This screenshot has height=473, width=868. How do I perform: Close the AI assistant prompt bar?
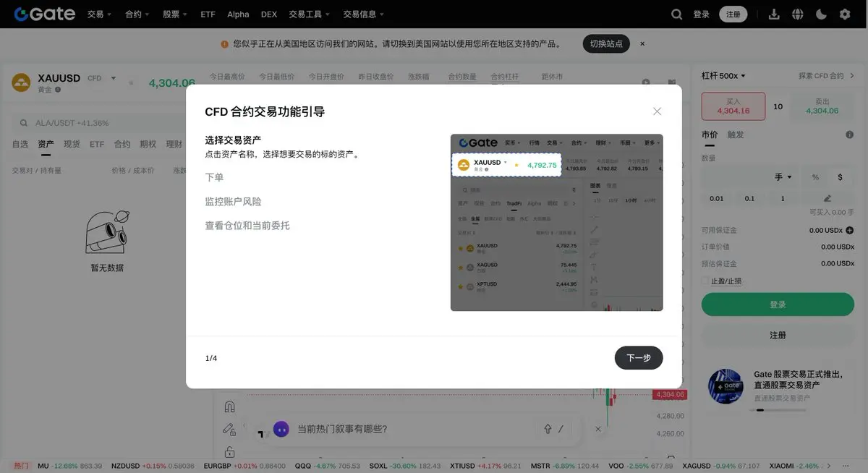[598, 429]
